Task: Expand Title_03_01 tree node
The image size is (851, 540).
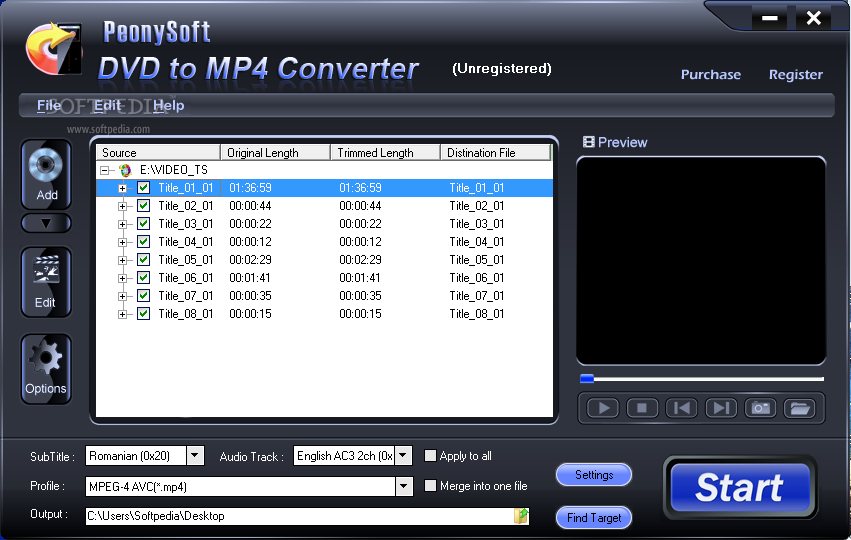Action: (x=123, y=224)
